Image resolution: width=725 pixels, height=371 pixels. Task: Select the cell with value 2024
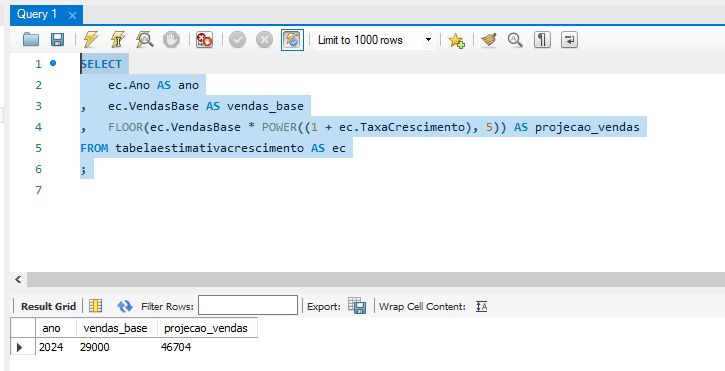tap(56, 347)
